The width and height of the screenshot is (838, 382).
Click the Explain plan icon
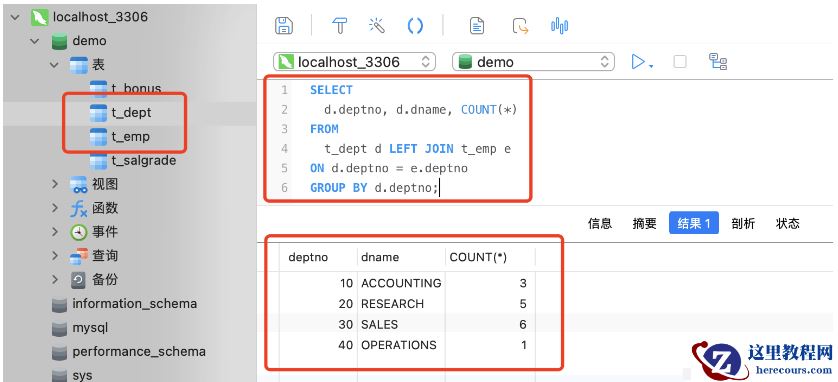tap(718, 61)
